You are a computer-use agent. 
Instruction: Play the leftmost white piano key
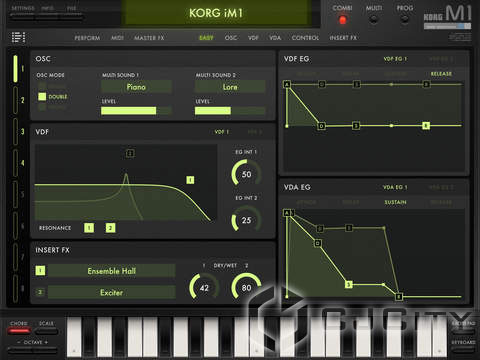click(74, 337)
